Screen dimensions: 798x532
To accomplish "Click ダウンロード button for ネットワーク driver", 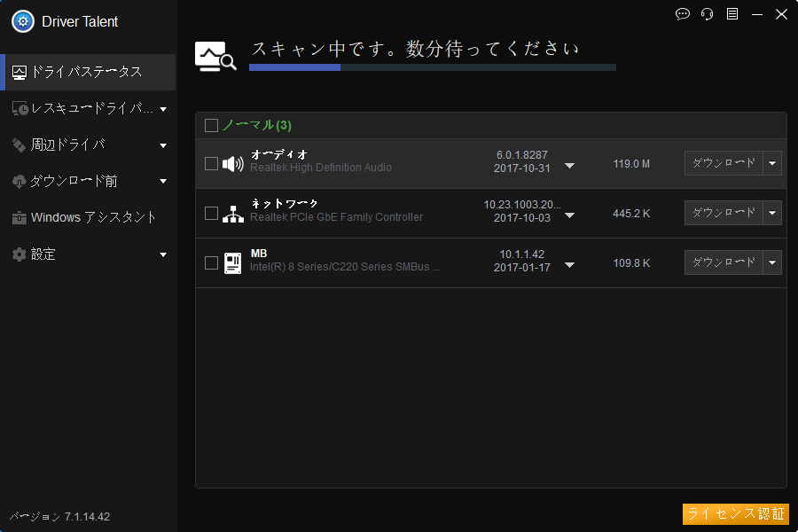I will [x=724, y=213].
